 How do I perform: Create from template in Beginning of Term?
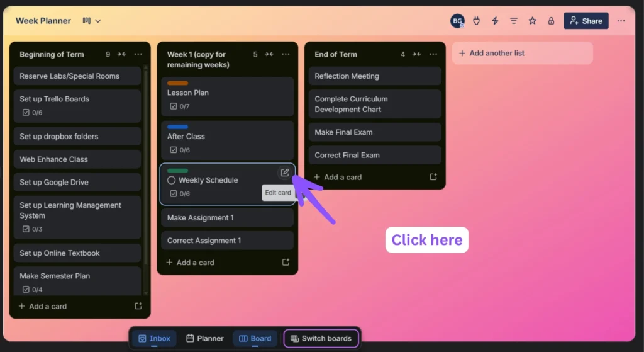pyautogui.click(x=138, y=306)
